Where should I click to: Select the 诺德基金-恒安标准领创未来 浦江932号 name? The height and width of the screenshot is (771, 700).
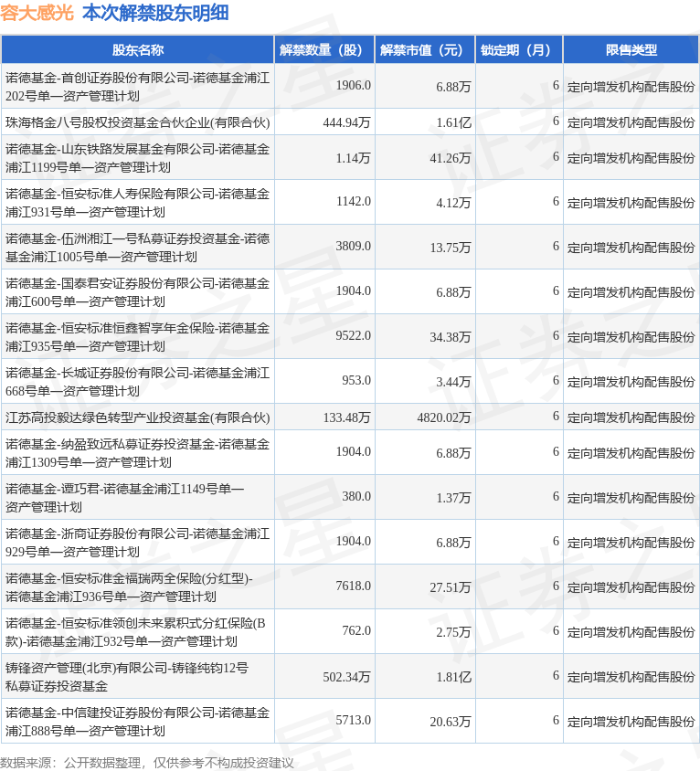pyautogui.click(x=135, y=632)
